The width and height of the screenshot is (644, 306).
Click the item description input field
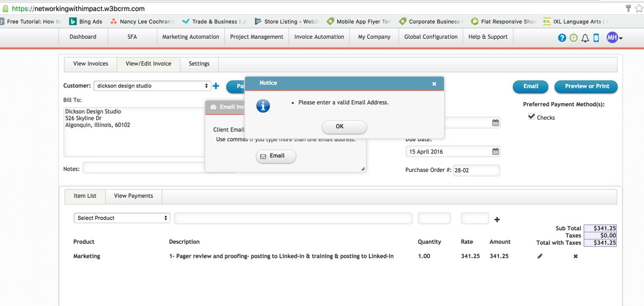pyautogui.click(x=293, y=218)
